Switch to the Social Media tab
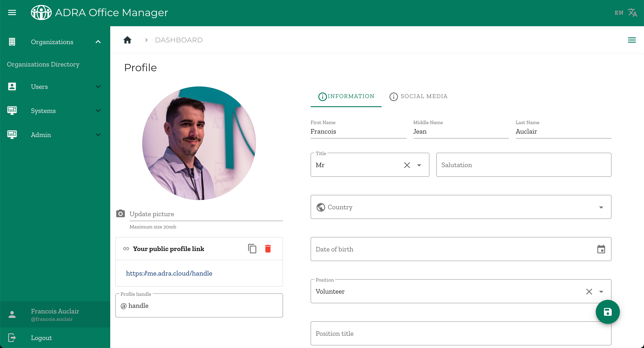 pyautogui.click(x=418, y=96)
